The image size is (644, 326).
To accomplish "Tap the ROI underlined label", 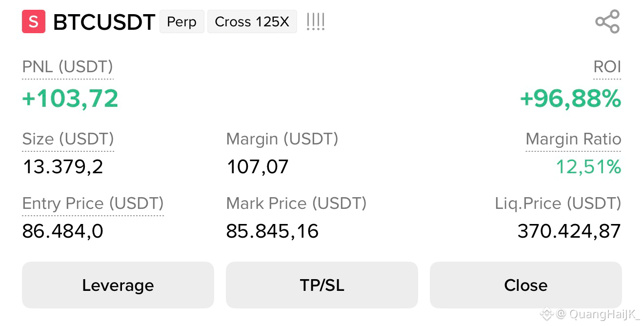I will pyautogui.click(x=607, y=67).
